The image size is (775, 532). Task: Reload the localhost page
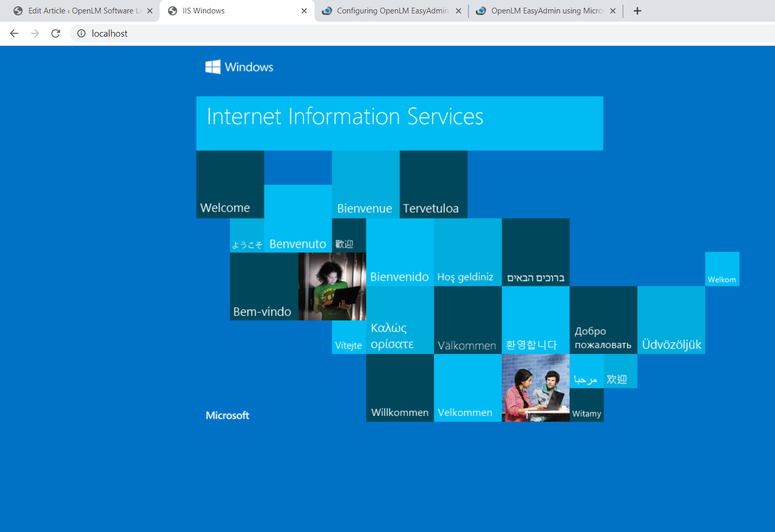coord(56,34)
